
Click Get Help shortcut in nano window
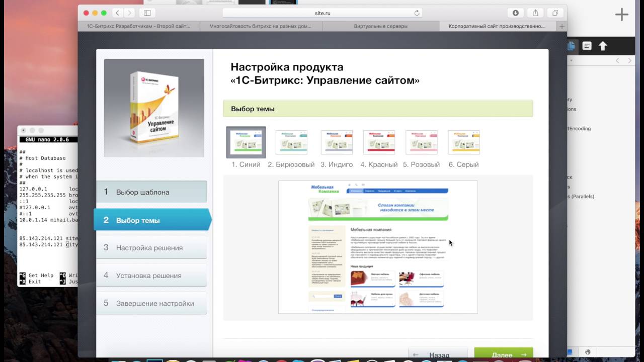(36, 276)
